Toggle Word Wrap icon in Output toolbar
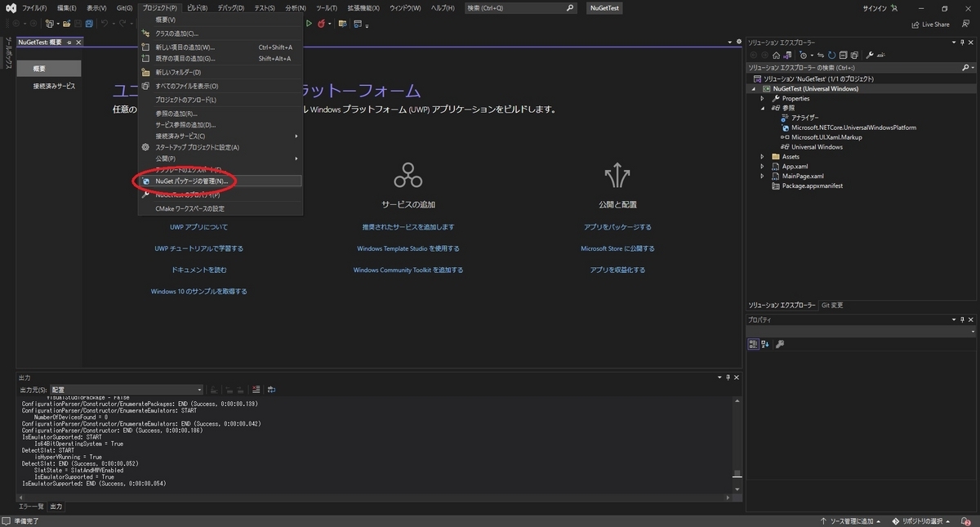 point(271,390)
